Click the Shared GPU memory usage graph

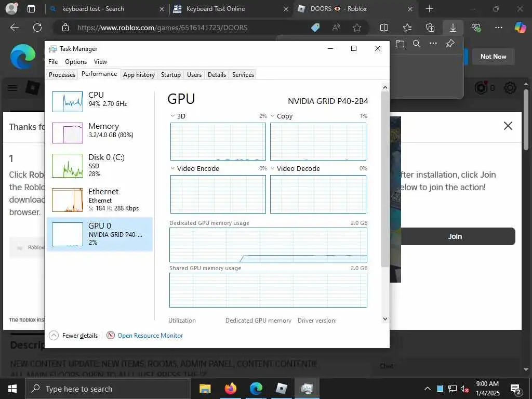click(x=268, y=290)
